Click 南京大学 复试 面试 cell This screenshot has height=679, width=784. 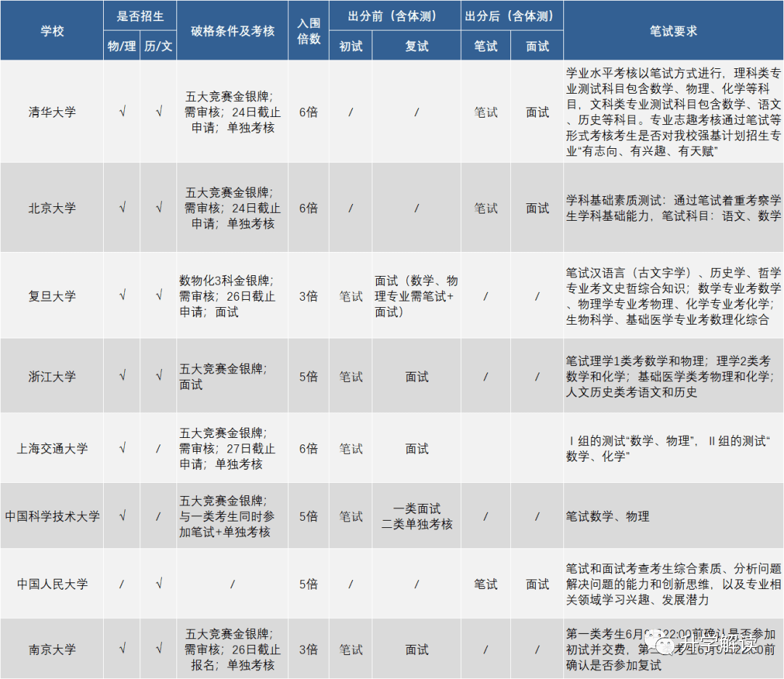tap(417, 649)
